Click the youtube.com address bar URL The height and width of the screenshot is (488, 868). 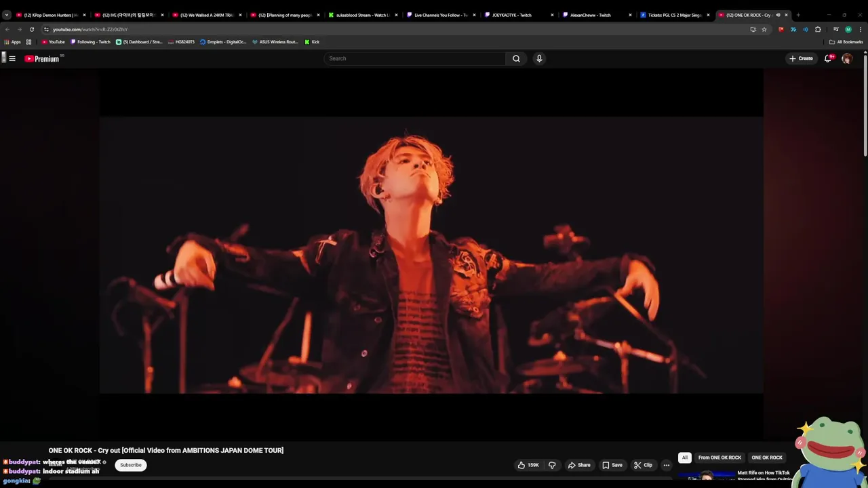coord(90,29)
